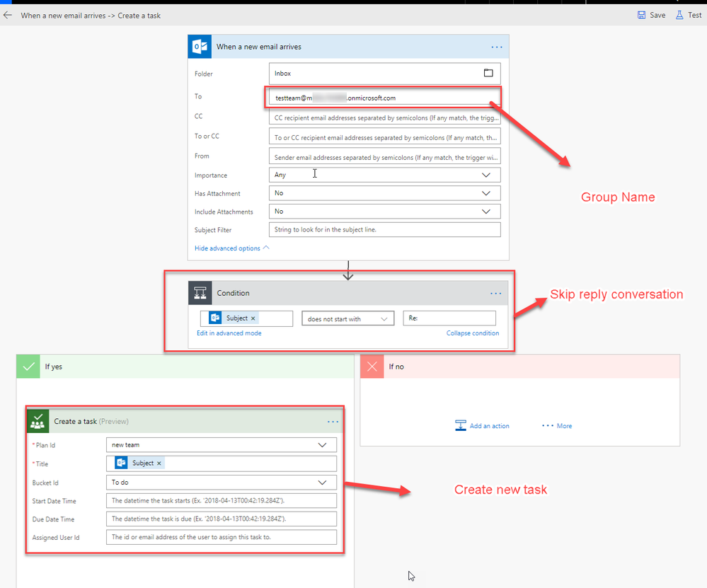Open the folder picker icon in Folder field
This screenshot has width=707, height=588.
(488, 73)
